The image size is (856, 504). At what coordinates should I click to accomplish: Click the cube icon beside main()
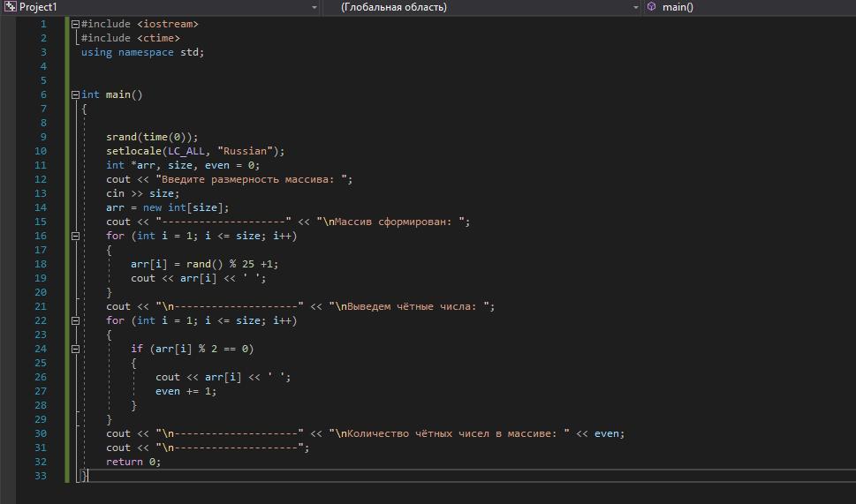click(x=651, y=6)
